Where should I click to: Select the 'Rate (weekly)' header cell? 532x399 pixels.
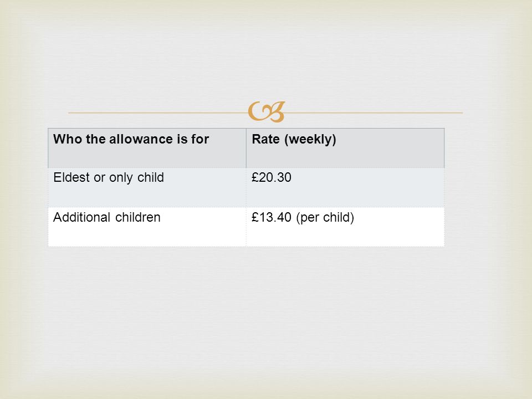[345, 148]
